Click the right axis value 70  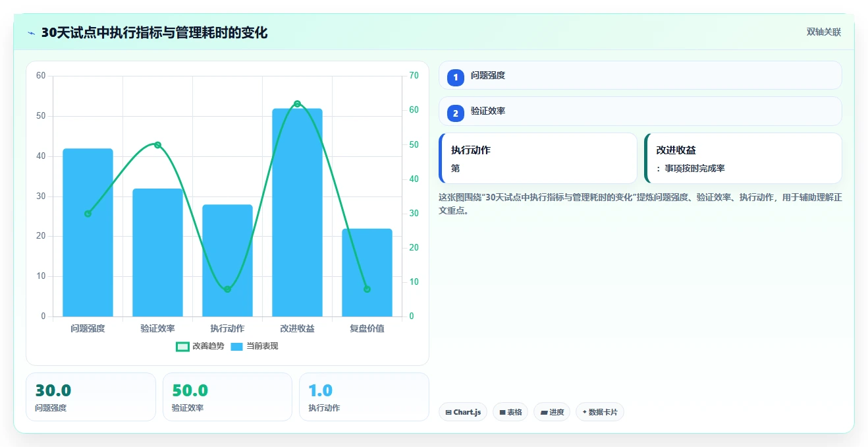(x=414, y=76)
